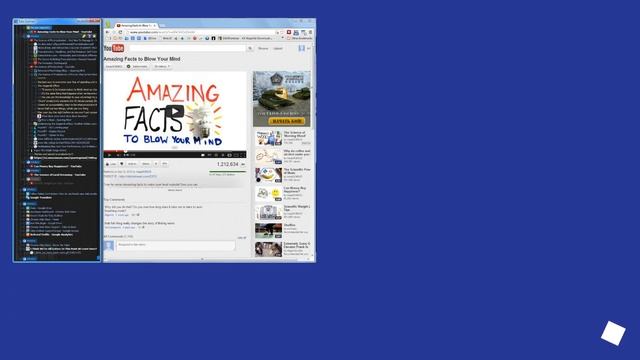The image size is (640, 360).
Task: Click the white diamond shape at bottom right
Action: point(613,333)
